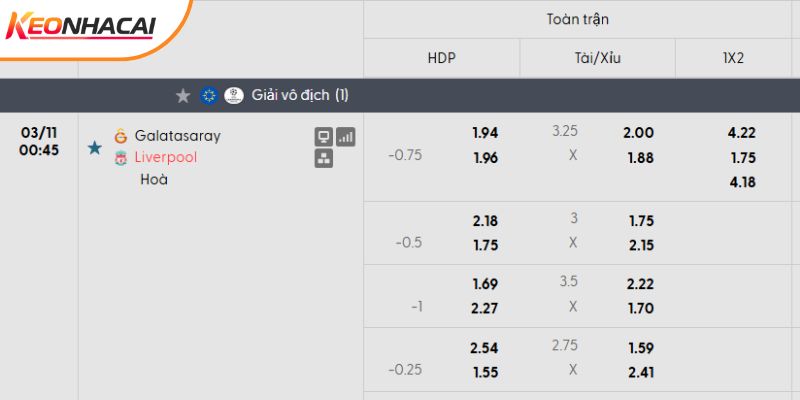Select the HDP column header
The width and height of the screenshot is (800, 400).
pyautogui.click(x=441, y=58)
